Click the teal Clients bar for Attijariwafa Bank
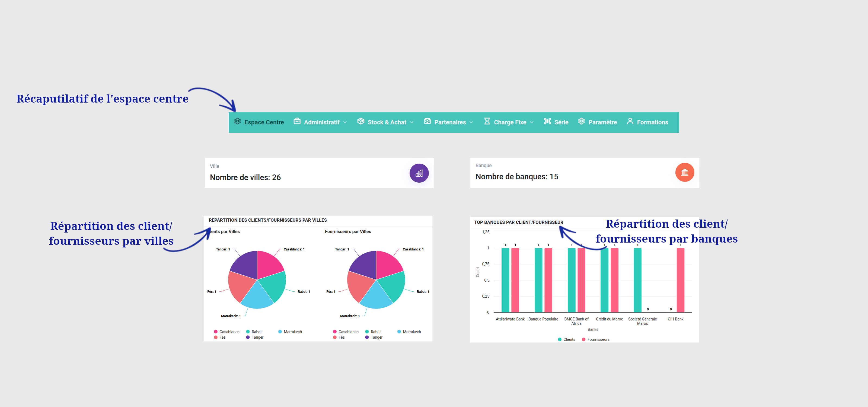 pyautogui.click(x=505, y=280)
